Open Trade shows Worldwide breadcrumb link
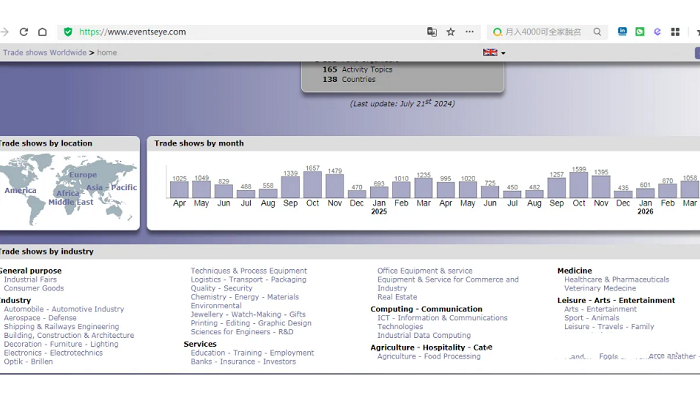Viewport: 700px width, 395px height. pyautogui.click(x=45, y=52)
